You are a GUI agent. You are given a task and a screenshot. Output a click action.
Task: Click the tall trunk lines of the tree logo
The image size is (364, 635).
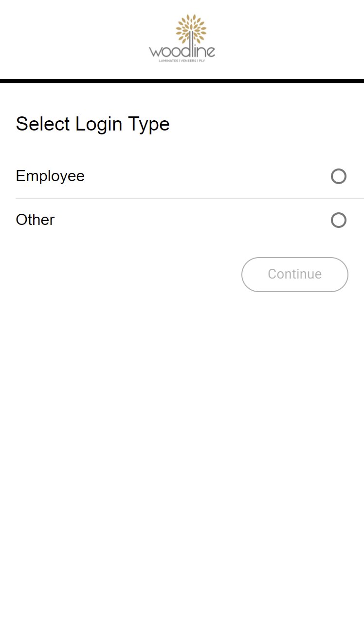tap(192, 43)
